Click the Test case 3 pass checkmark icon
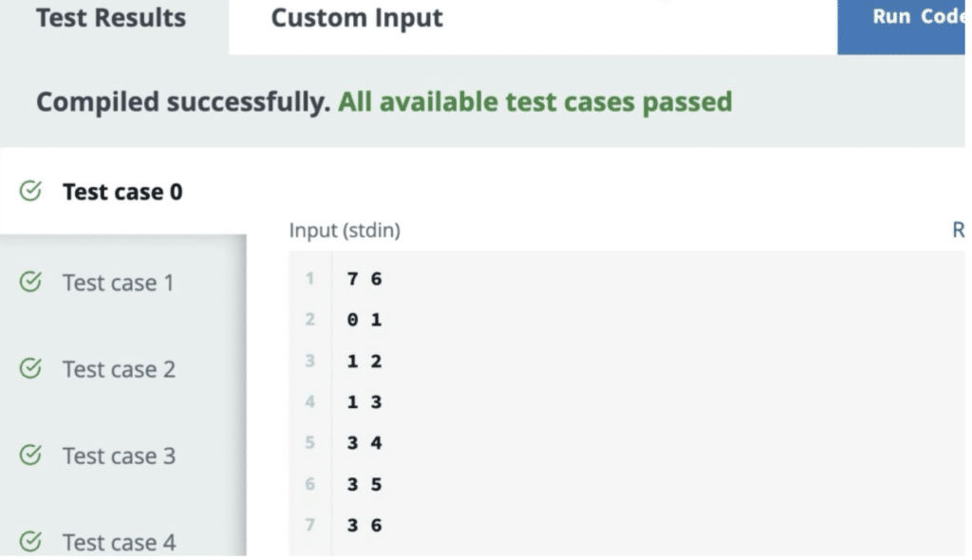The width and height of the screenshot is (972, 560). coord(30,456)
